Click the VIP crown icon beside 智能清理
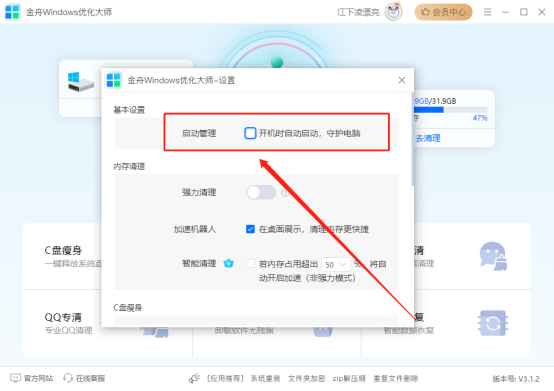 [229, 263]
